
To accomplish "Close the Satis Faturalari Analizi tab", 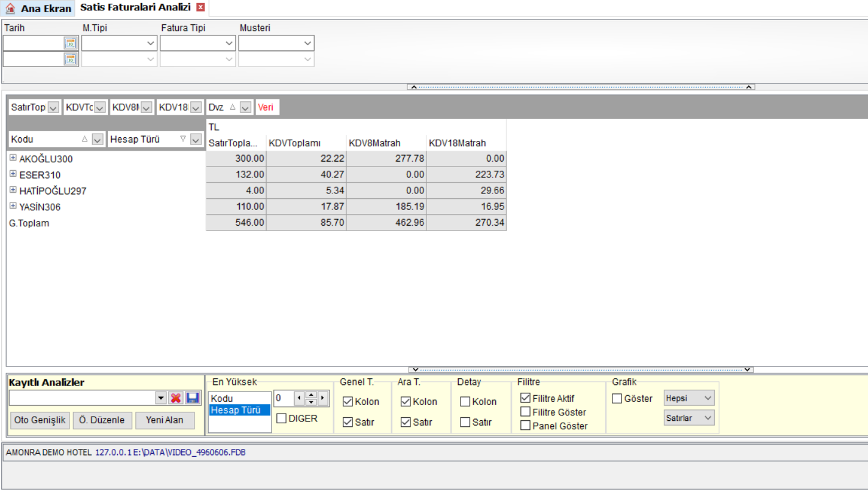I will 200,7.
